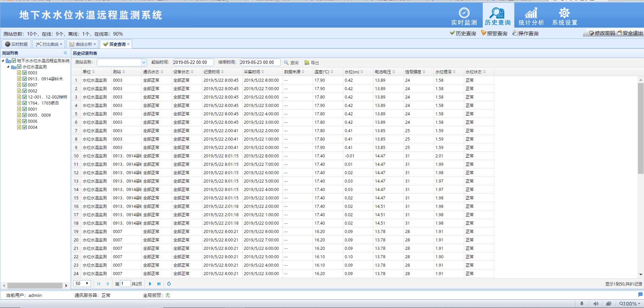This screenshot has width=644, height=308.
Task: Open 报警查询 alarm query
Action: (494, 33)
